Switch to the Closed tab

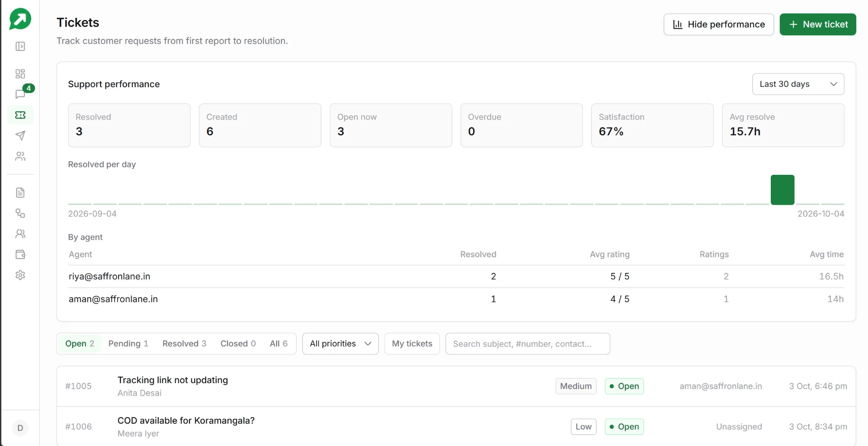pyautogui.click(x=238, y=344)
